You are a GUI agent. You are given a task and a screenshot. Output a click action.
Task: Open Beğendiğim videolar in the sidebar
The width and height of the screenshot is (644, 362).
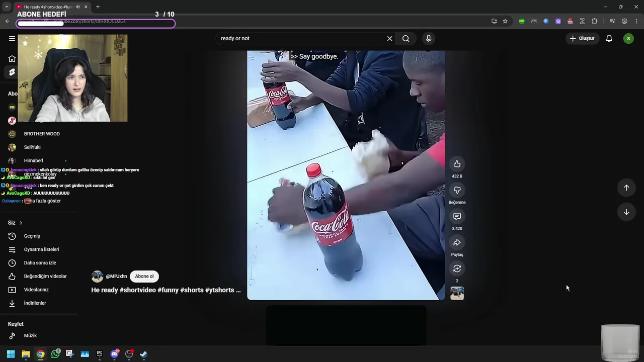tap(38, 276)
